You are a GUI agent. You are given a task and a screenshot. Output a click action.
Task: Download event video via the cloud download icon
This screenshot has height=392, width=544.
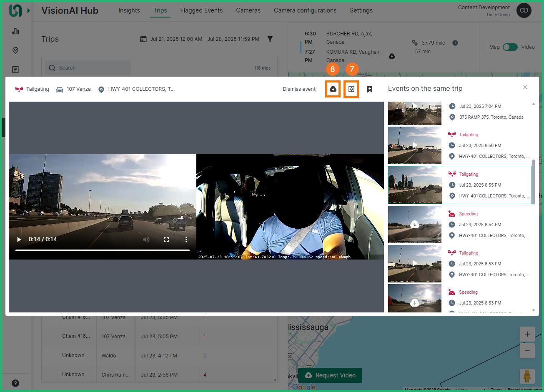click(333, 89)
